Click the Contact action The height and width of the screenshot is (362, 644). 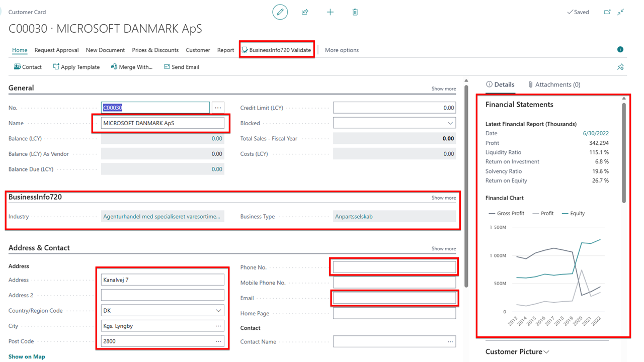pos(28,67)
